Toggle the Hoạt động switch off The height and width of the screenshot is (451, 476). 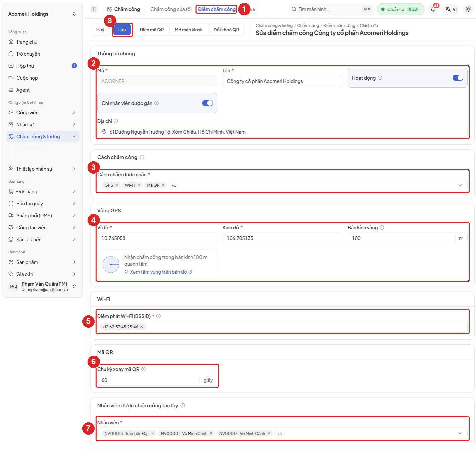(458, 78)
